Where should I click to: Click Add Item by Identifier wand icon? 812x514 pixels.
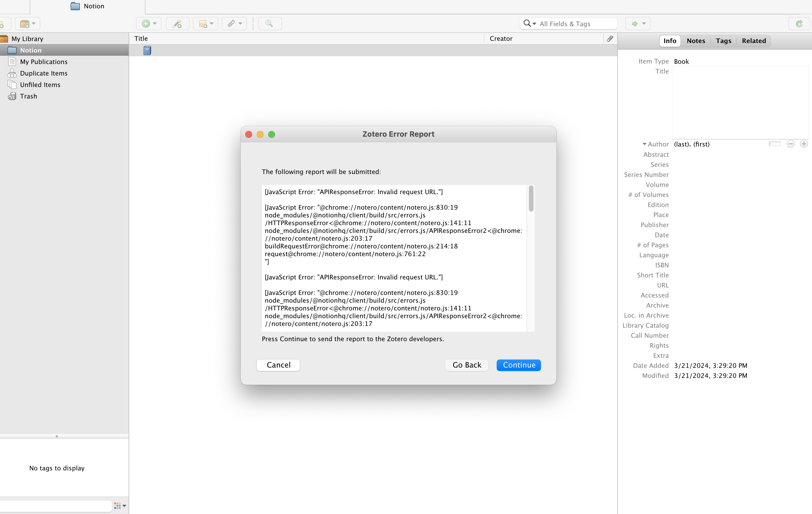pos(177,24)
